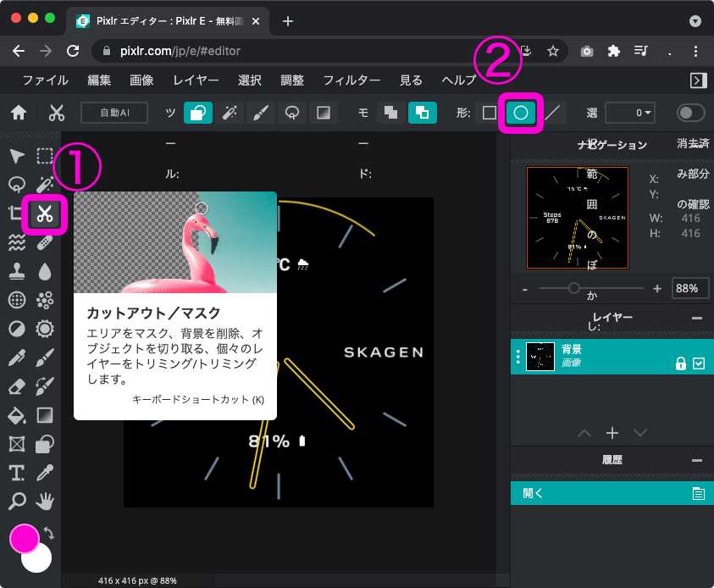Open 背景 layer options dots menu
Image resolution: width=714 pixels, height=588 pixels.
coord(518,357)
